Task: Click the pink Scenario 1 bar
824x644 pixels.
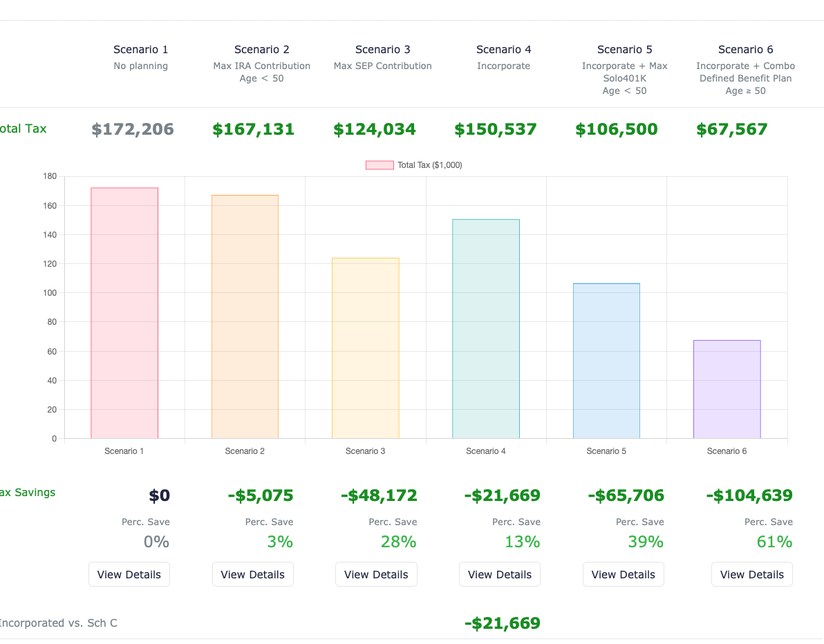Action: coord(124,312)
